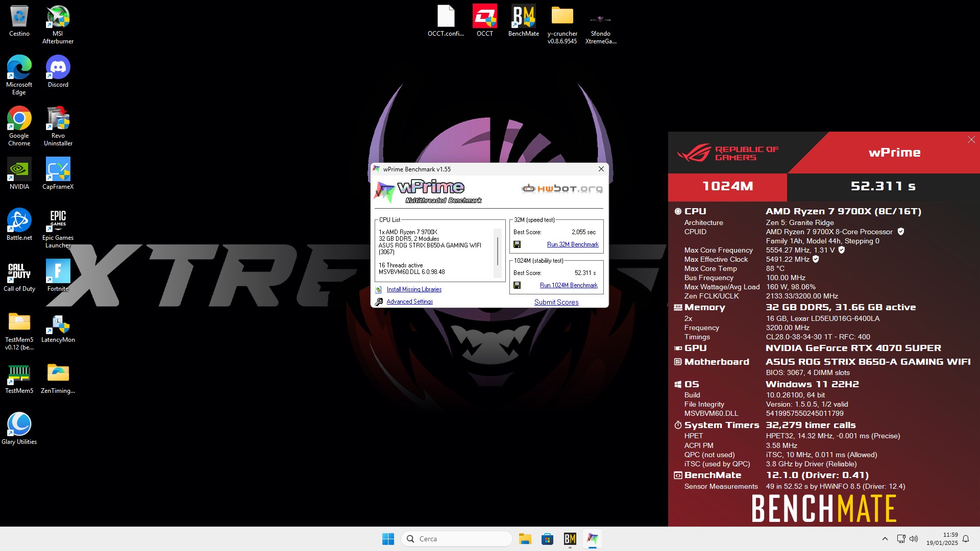980x551 pixels.
Task: Open the Windows Start menu
Action: click(388, 539)
